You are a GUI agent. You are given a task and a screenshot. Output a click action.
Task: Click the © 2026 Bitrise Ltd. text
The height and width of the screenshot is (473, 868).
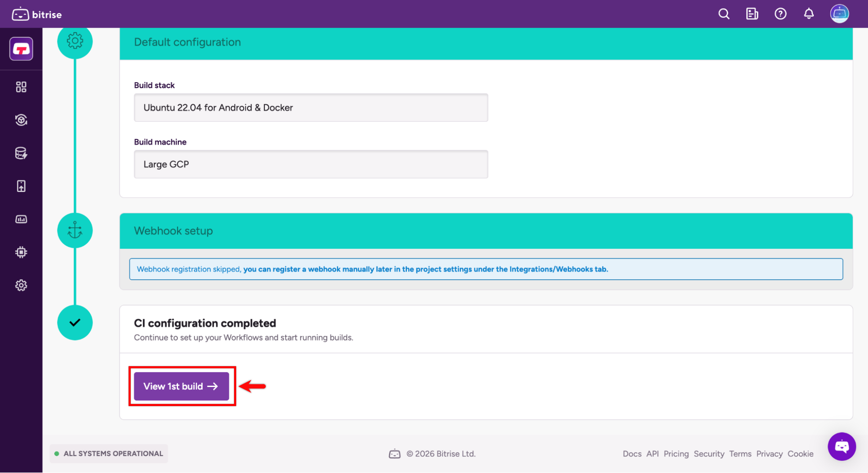(x=441, y=453)
